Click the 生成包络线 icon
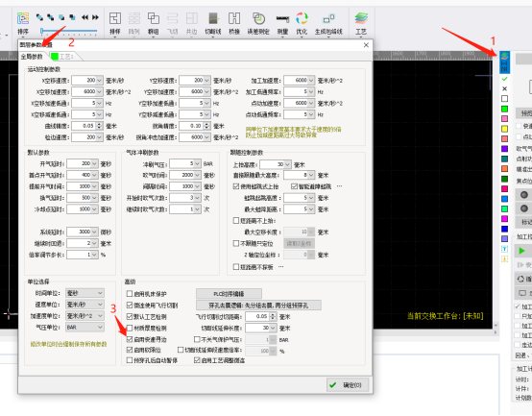Image resolution: width=532 pixels, height=416 pixels. pos(328,23)
